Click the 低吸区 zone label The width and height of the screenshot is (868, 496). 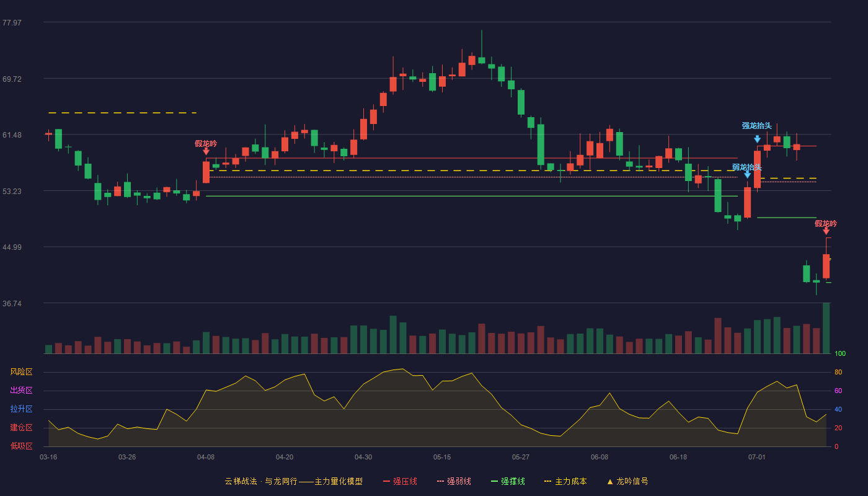click(x=21, y=446)
